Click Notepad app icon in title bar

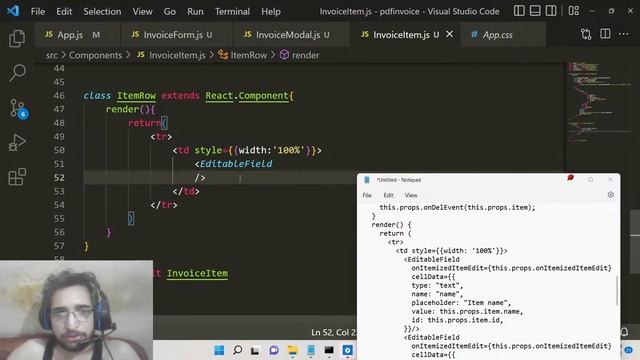(367, 180)
